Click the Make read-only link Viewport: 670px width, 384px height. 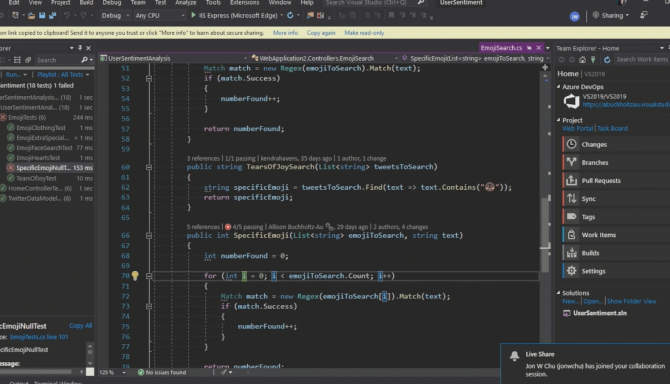coord(364,33)
